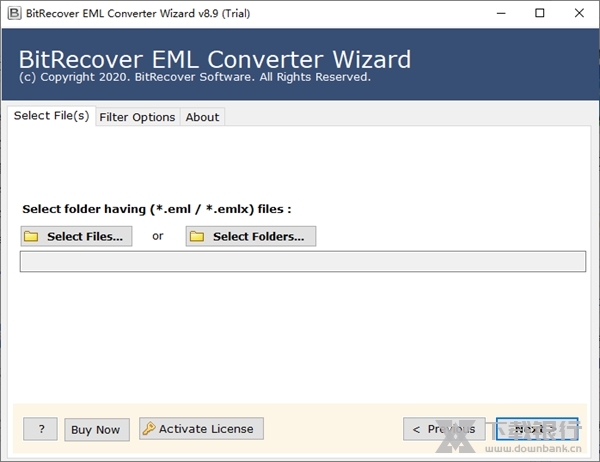Image resolution: width=600 pixels, height=462 pixels.
Task: Click the selected path input field
Action: coord(303,261)
